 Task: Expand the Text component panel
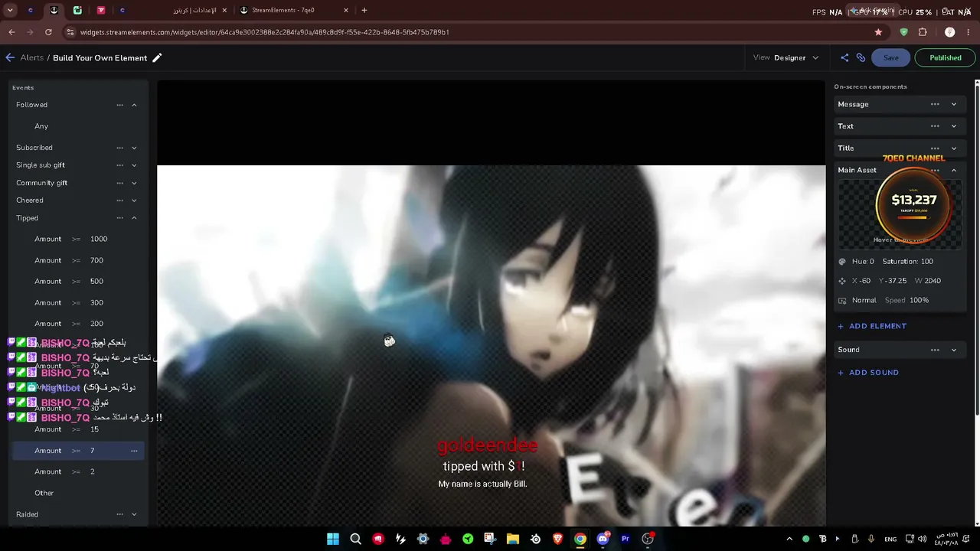point(954,126)
